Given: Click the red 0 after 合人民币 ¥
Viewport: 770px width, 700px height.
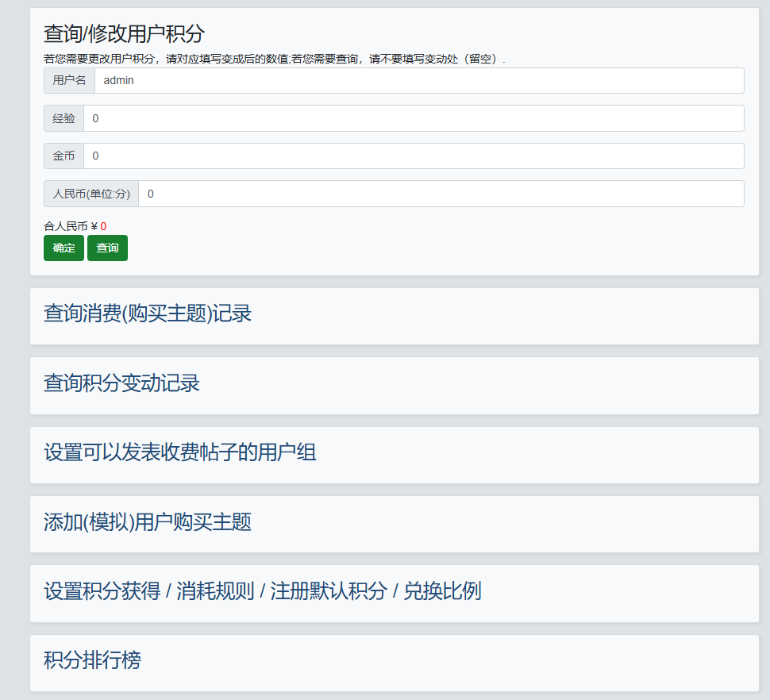Looking at the screenshot, I should [x=103, y=226].
